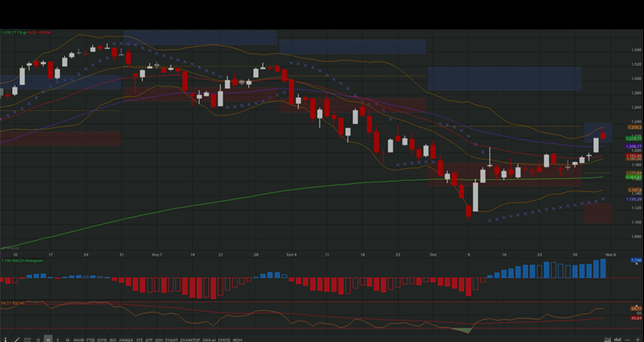Image resolution: width=644 pixels, height=342 pixels.
Task: Open the ΕΥΔΑΠ symbol shortcut
Action: (x=172, y=340)
